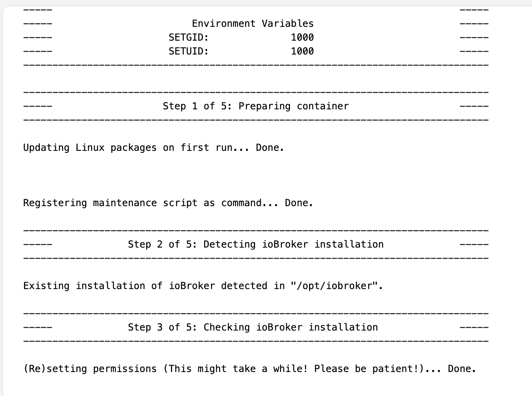Click "Done." after the permissions message

tap(462, 369)
